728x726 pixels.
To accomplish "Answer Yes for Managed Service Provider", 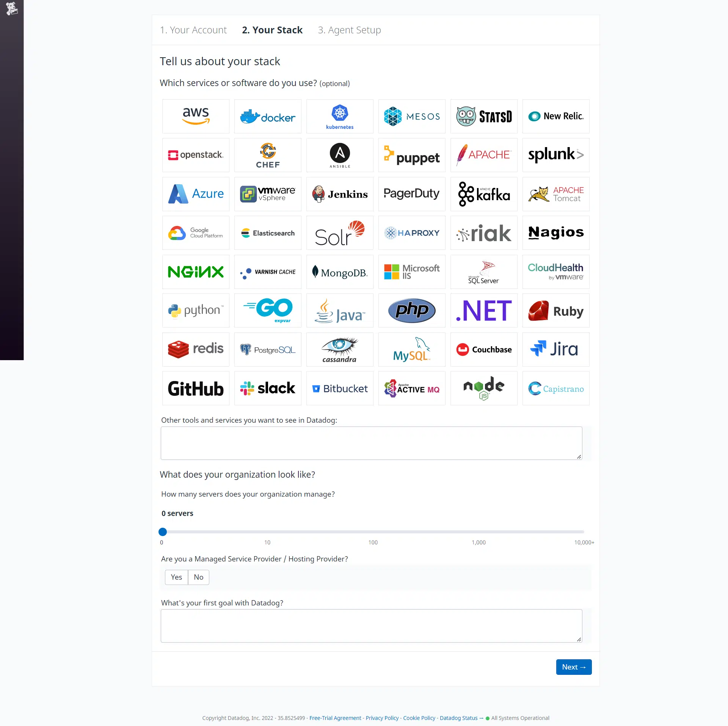I will tap(176, 577).
